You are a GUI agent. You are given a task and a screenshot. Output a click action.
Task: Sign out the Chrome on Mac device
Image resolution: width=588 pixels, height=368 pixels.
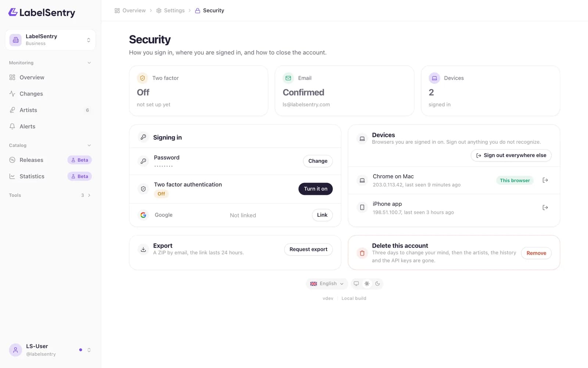click(545, 180)
